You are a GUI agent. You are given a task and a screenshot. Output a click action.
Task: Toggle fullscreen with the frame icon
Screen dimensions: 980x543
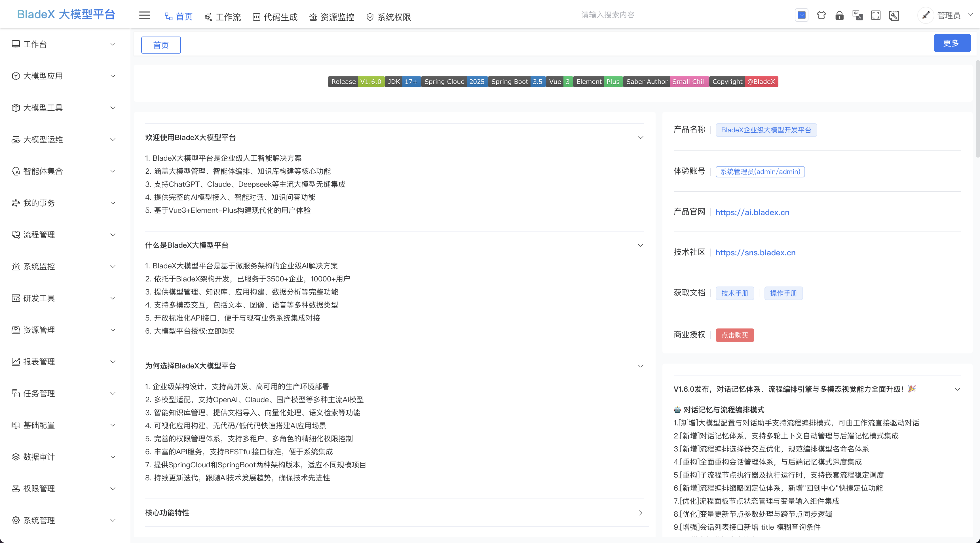tap(876, 15)
